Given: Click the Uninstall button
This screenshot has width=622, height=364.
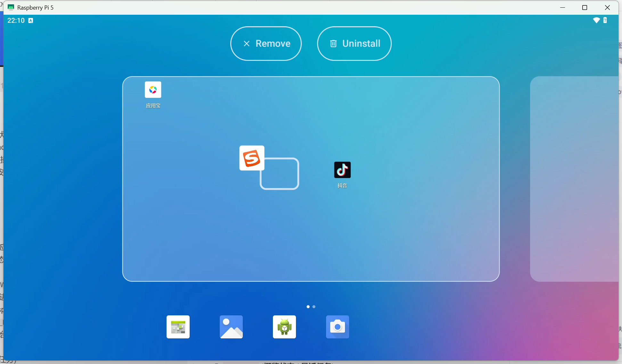Looking at the screenshot, I should point(354,44).
